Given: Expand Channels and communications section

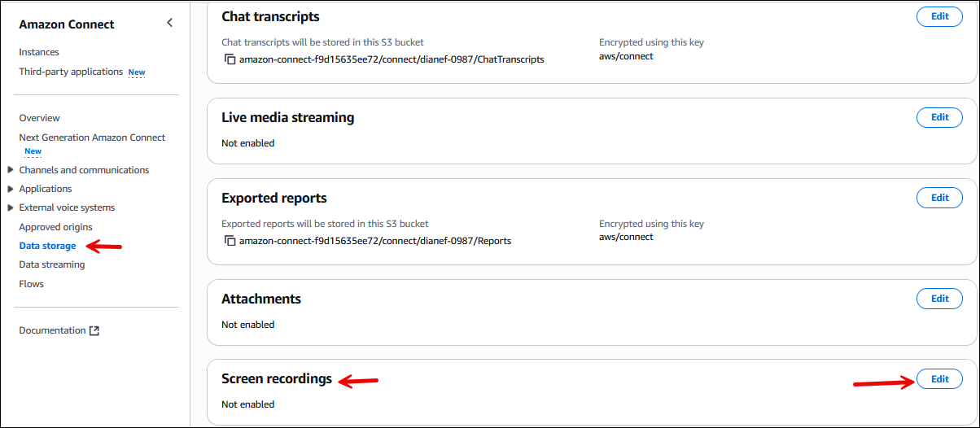Looking at the screenshot, I should [x=10, y=170].
